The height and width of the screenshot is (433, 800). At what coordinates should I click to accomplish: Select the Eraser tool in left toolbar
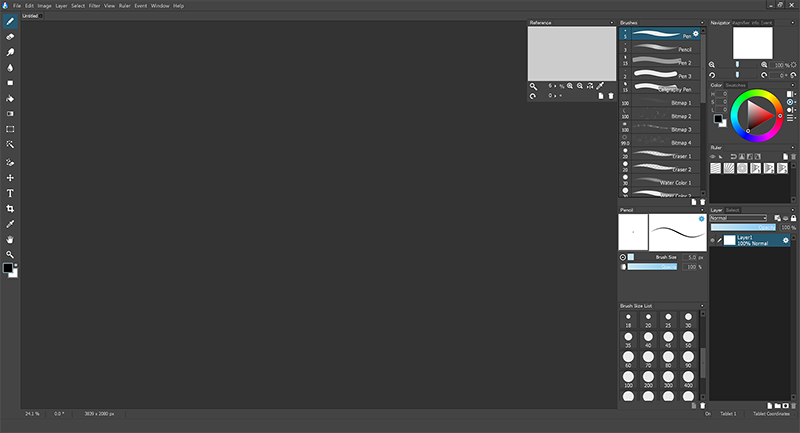[10, 37]
